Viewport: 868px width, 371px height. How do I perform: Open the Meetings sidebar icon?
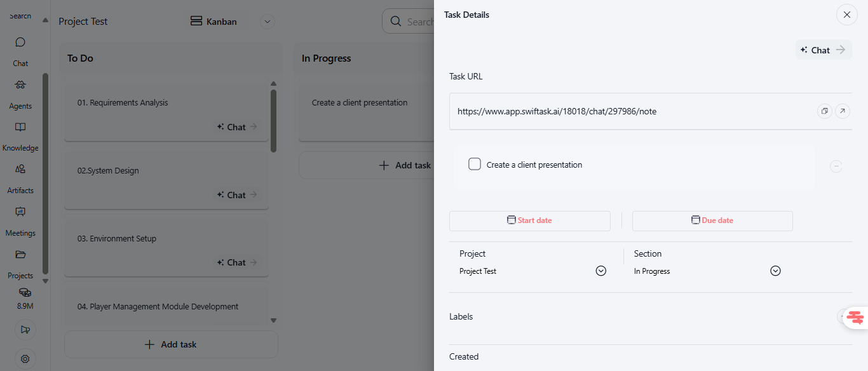pos(20,212)
